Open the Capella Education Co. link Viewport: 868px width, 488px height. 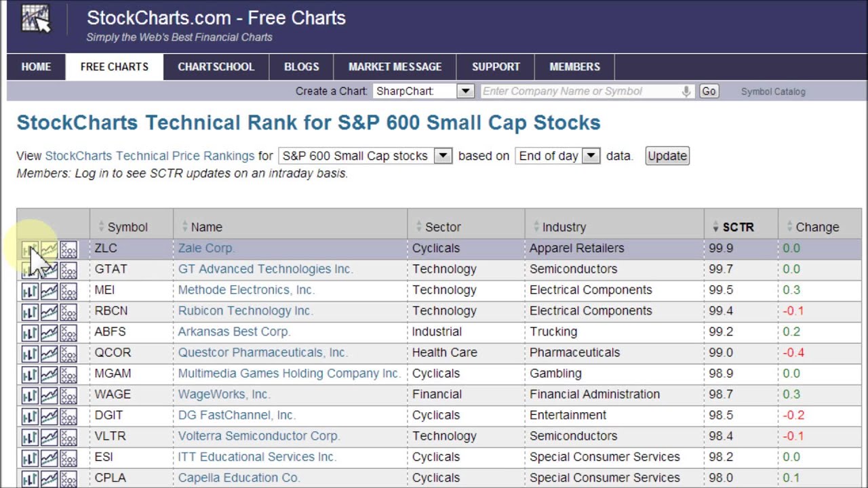[x=239, y=478]
